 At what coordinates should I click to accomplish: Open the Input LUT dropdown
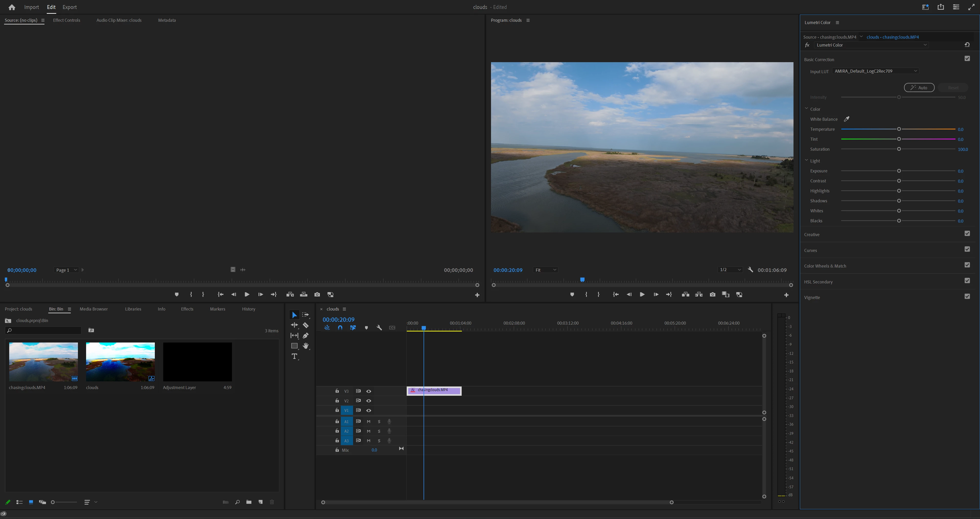[x=876, y=71]
